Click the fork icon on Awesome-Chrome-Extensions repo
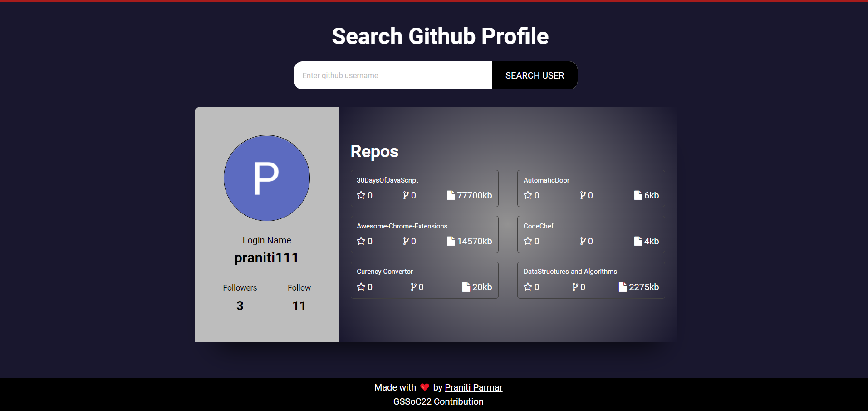 point(406,241)
